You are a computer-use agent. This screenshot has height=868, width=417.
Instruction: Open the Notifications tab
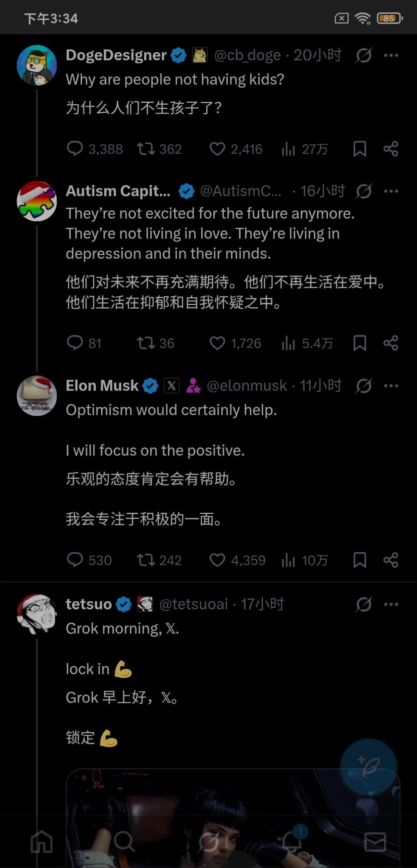click(x=292, y=842)
